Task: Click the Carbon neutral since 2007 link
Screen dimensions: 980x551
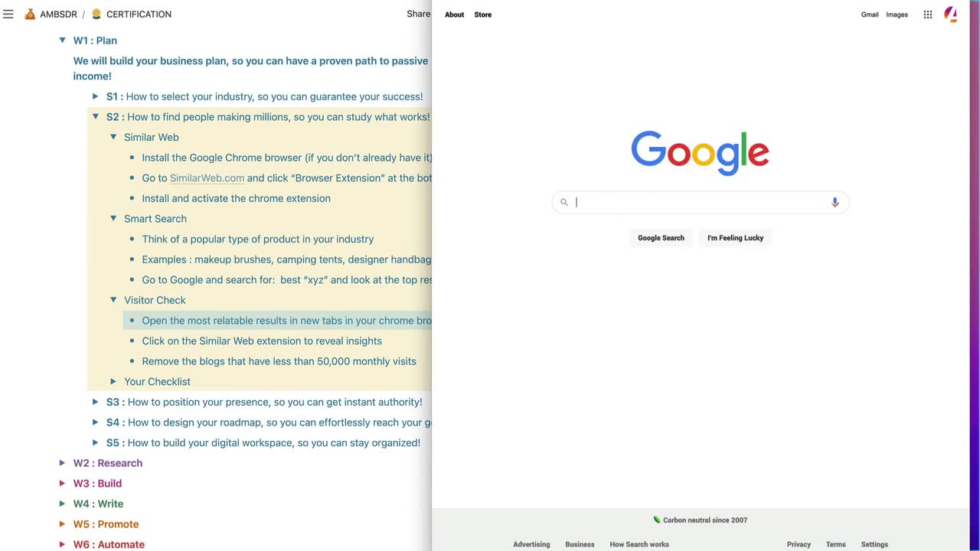Action: [x=705, y=520]
